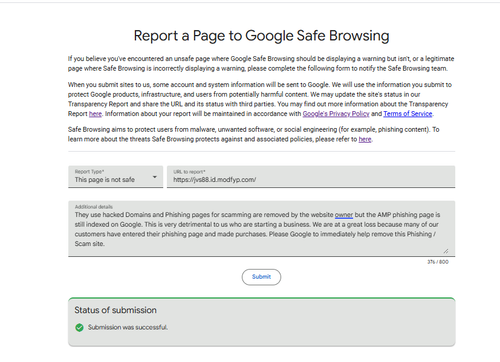Open the Terms of Service link
This screenshot has width=500, height=362.
click(408, 114)
